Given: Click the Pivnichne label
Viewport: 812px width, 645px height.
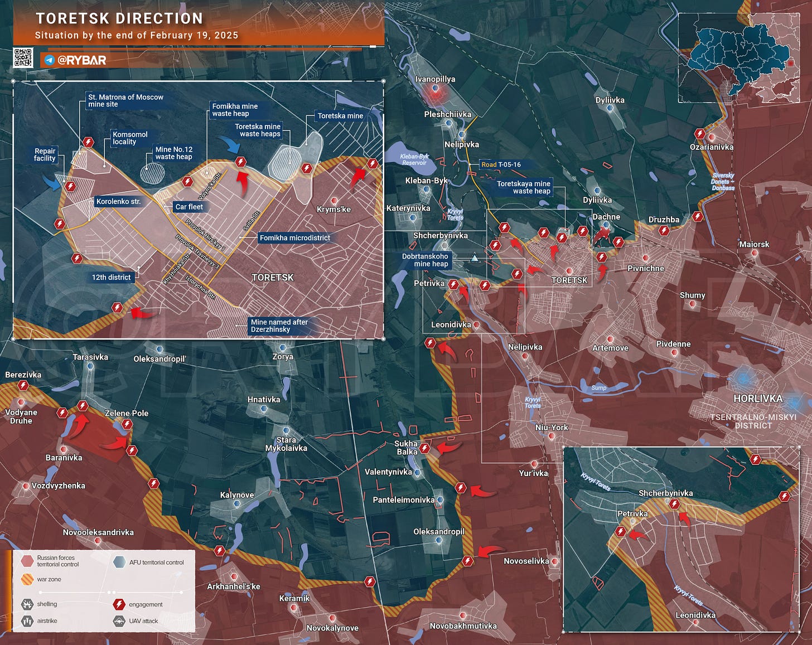Looking at the screenshot, I should 646,268.
